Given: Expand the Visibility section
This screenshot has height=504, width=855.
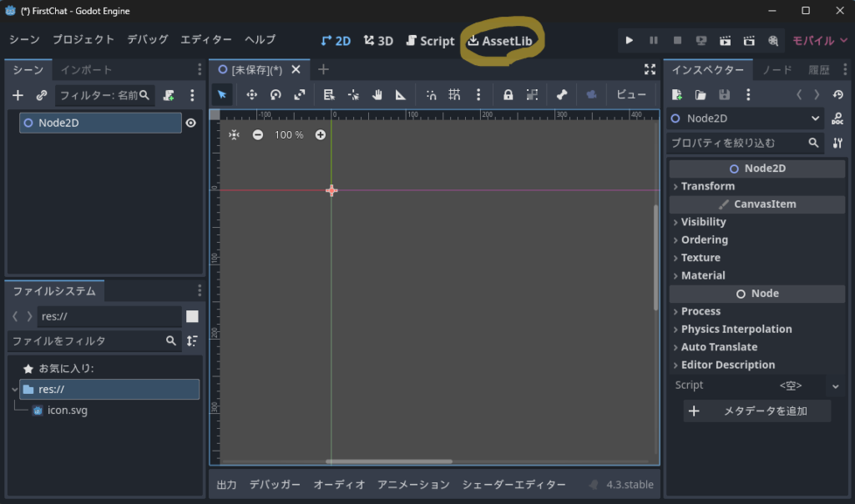Looking at the screenshot, I should click(756, 222).
